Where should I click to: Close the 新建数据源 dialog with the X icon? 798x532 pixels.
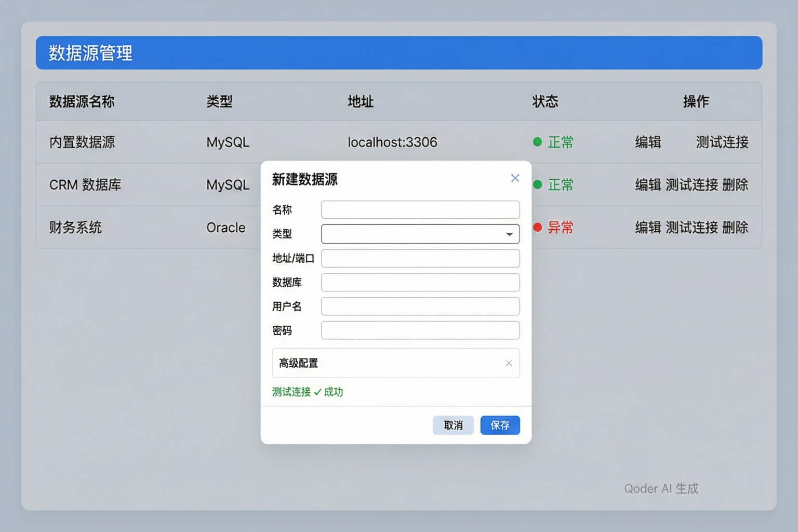(515, 178)
